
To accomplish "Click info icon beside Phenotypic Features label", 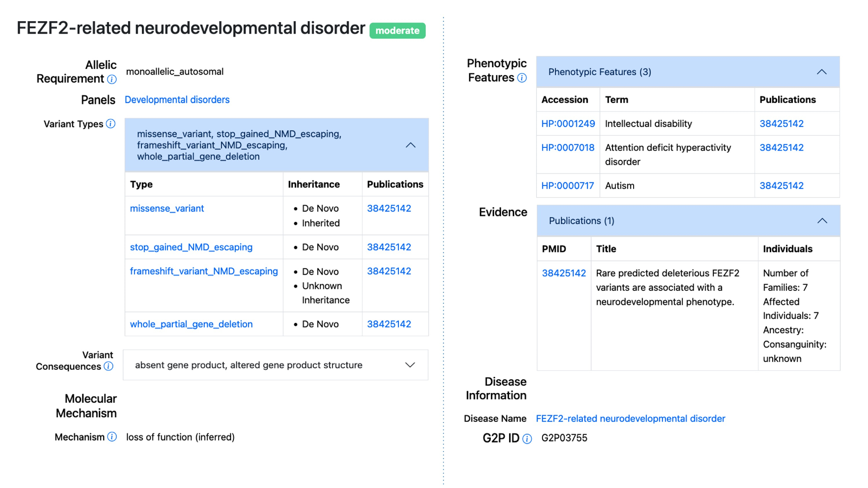I will click(522, 78).
